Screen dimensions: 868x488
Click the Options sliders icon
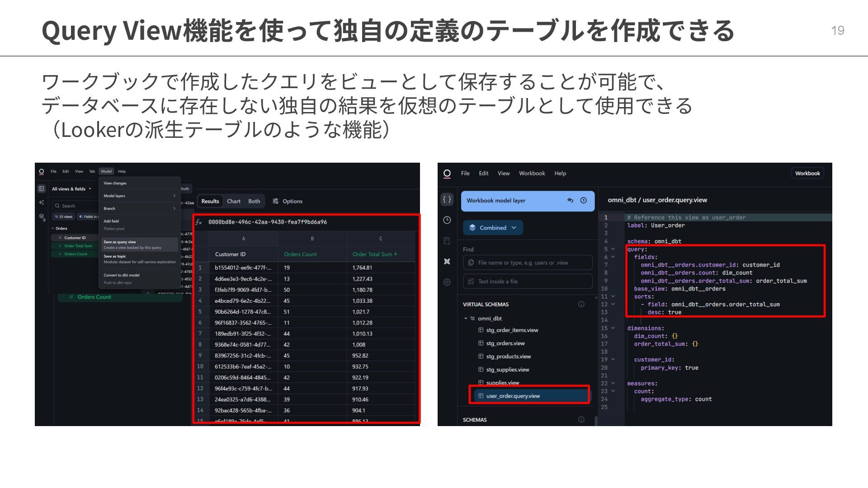(x=275, y=202)
